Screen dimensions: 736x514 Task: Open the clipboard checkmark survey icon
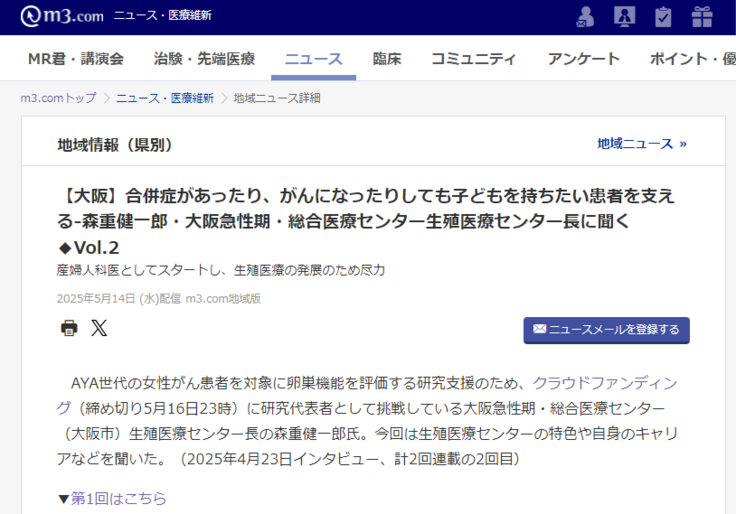[663, 17]
